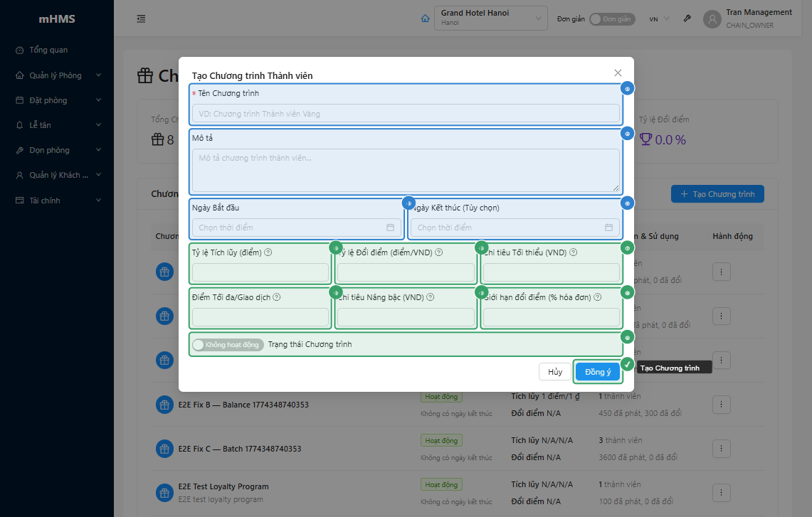Click help icon next to Chi tiêu Nâng bậc
Screen dimensions: 812x517
pyautogui.click(x=430, y=297)
